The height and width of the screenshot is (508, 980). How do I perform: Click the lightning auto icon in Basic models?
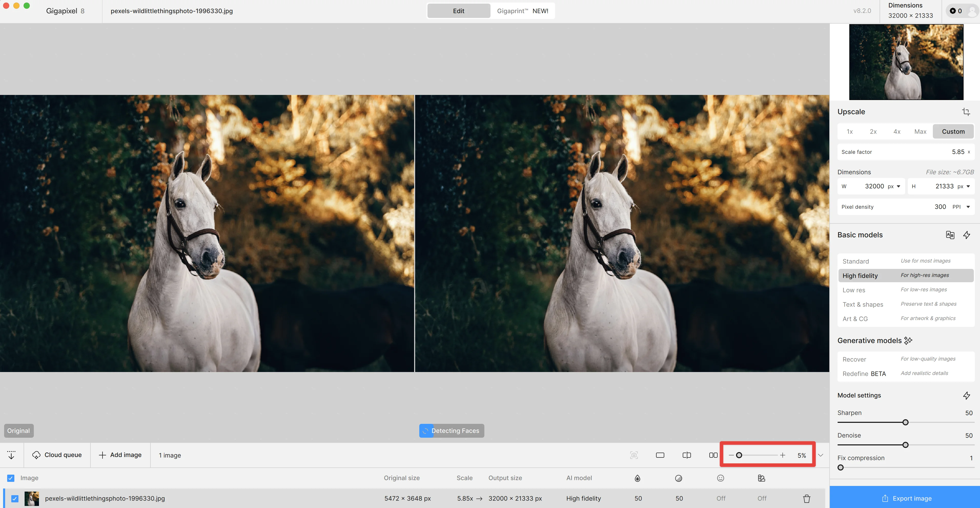point(966,235)
